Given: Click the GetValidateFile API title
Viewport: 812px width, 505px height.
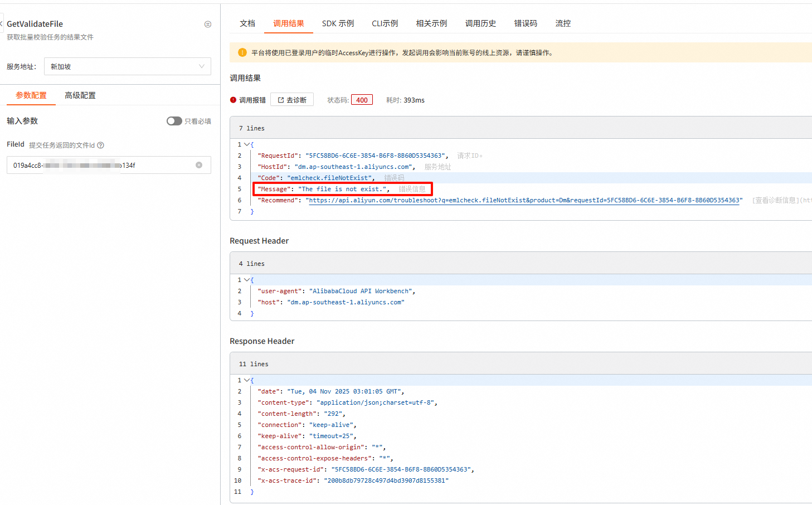Looking at the screenshot, I should point(35,24).
